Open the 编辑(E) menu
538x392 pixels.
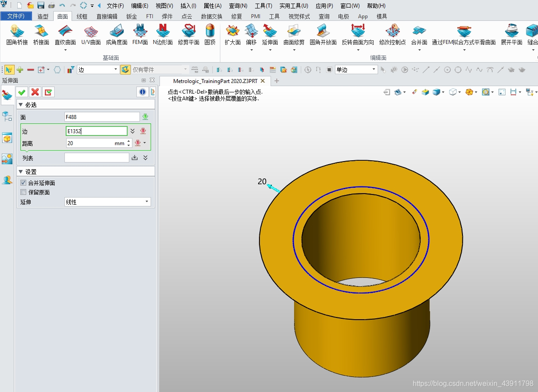[139, 6]
